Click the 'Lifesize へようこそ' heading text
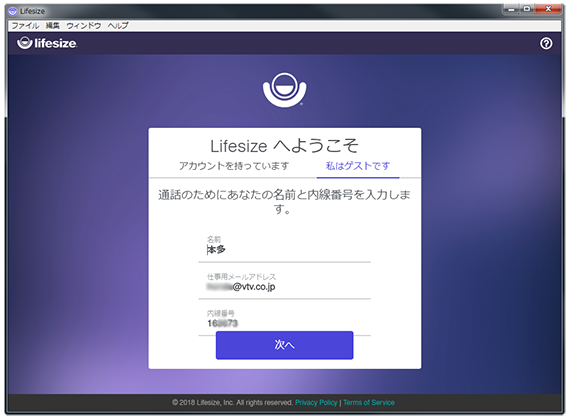567x417 pixels. [x=285, y=146]
